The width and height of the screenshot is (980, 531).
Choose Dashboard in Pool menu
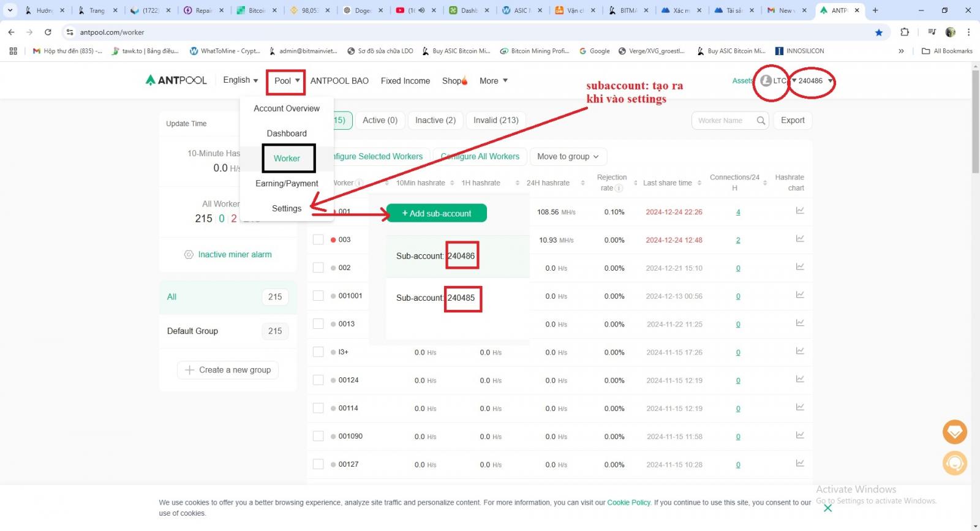coord(287,134)
